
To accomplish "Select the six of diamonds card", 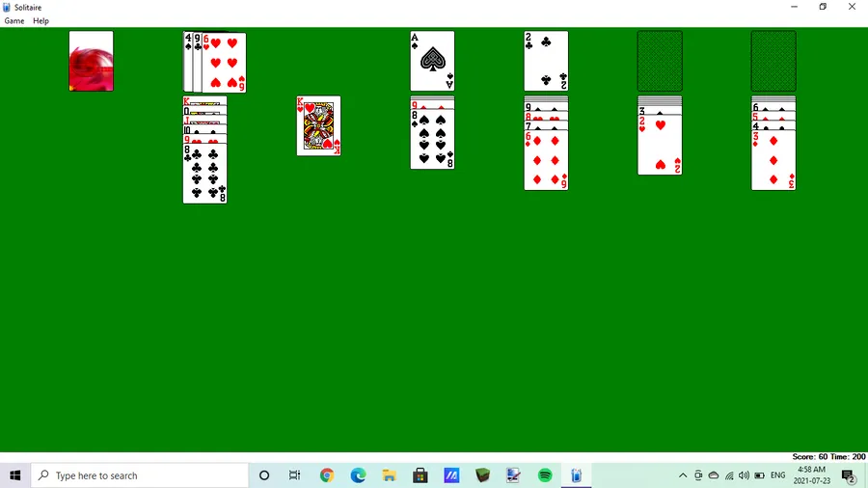I will tap(547, 160).
